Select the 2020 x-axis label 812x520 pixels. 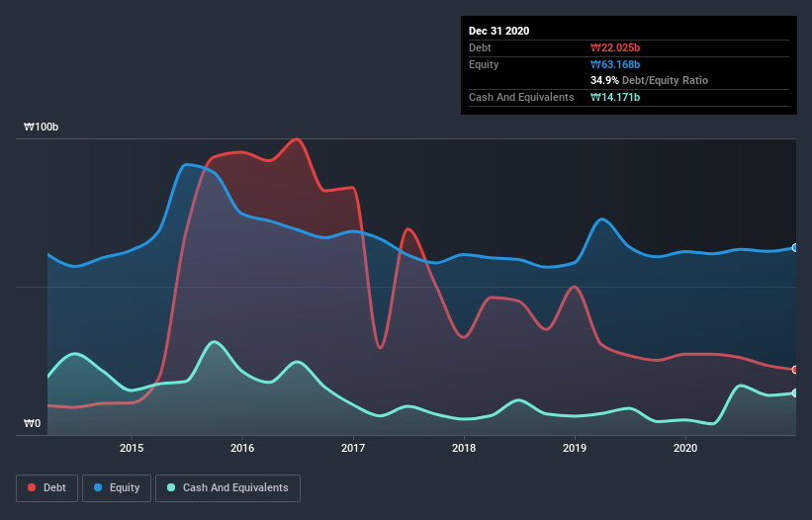(x=685, y=448)
